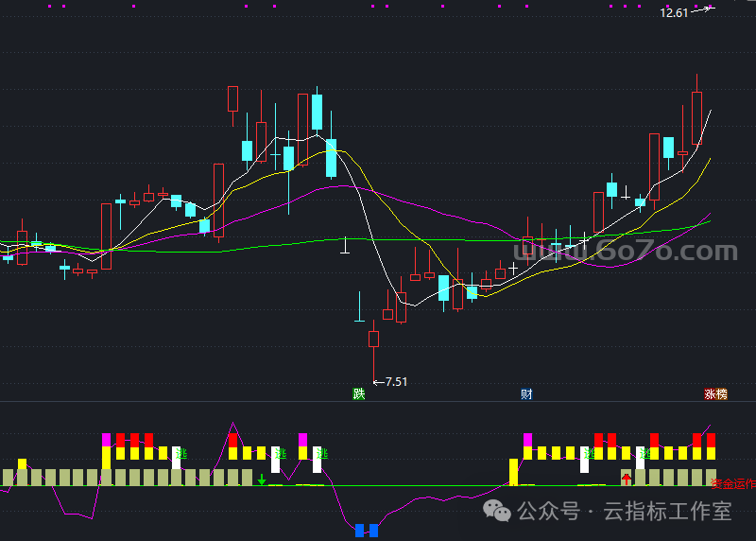Click the green down arrow signal
The height and width of the screenshot is (541, 756).
[x=262, y=480]
